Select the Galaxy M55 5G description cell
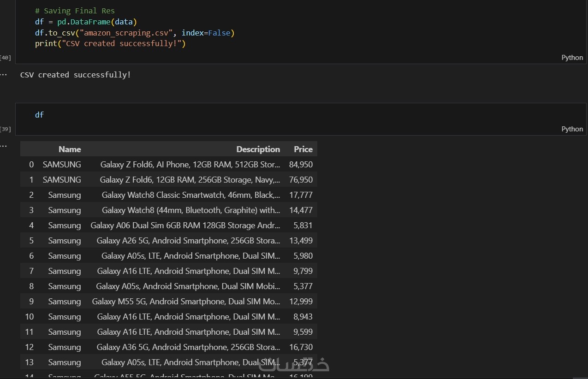This screenshot has height=379, width=588. [186, 302]
